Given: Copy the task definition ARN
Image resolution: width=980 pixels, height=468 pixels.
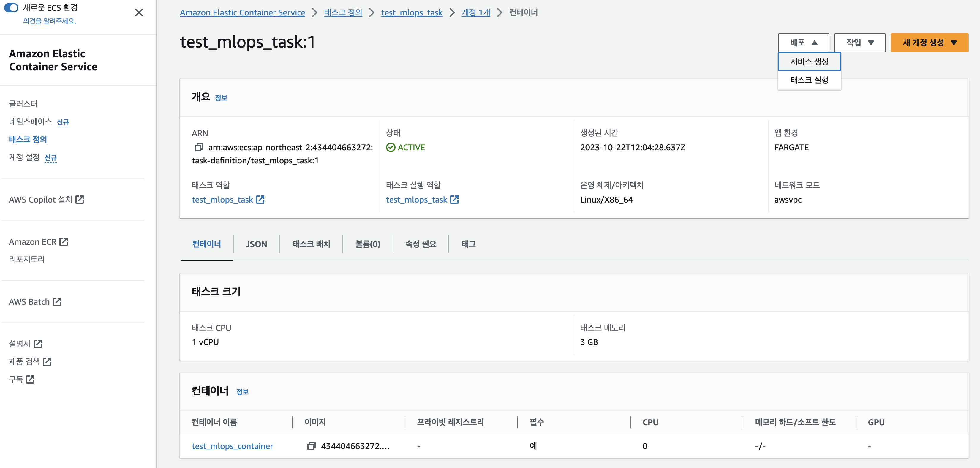Looking at the screenshot, I should point(199,147).
